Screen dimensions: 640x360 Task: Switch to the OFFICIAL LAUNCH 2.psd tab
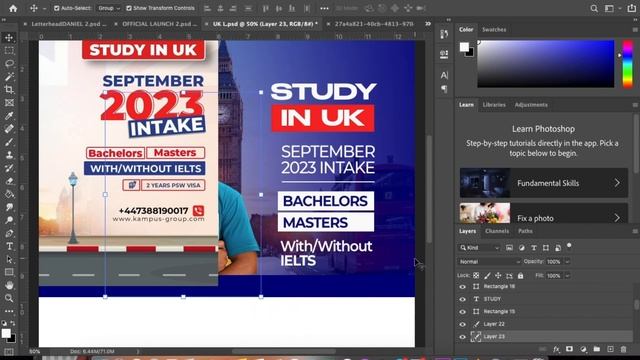point(160,24)
